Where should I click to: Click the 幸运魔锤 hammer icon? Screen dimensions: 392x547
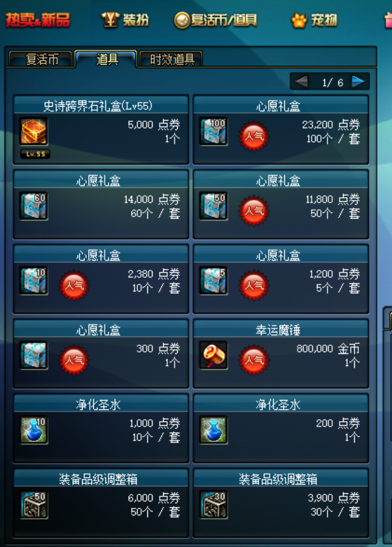pos(214,356)
